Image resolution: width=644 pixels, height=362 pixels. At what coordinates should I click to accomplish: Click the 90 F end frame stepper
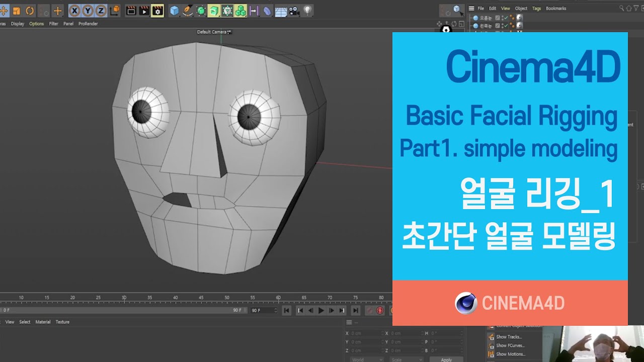coord(275,310)
